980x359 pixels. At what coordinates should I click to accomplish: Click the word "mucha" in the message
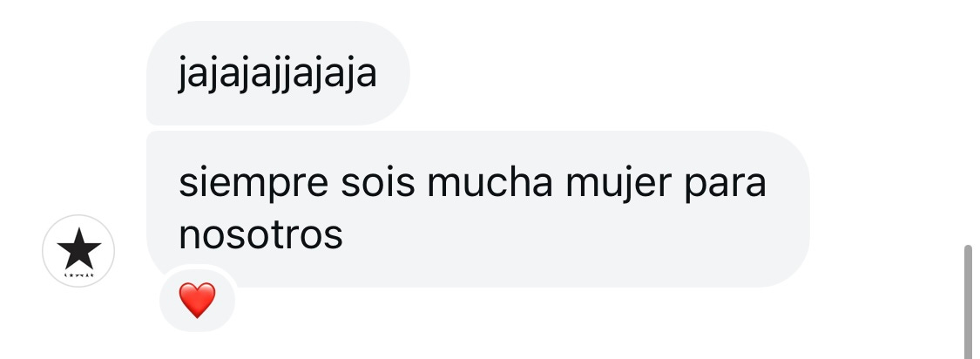pos(490,183)
